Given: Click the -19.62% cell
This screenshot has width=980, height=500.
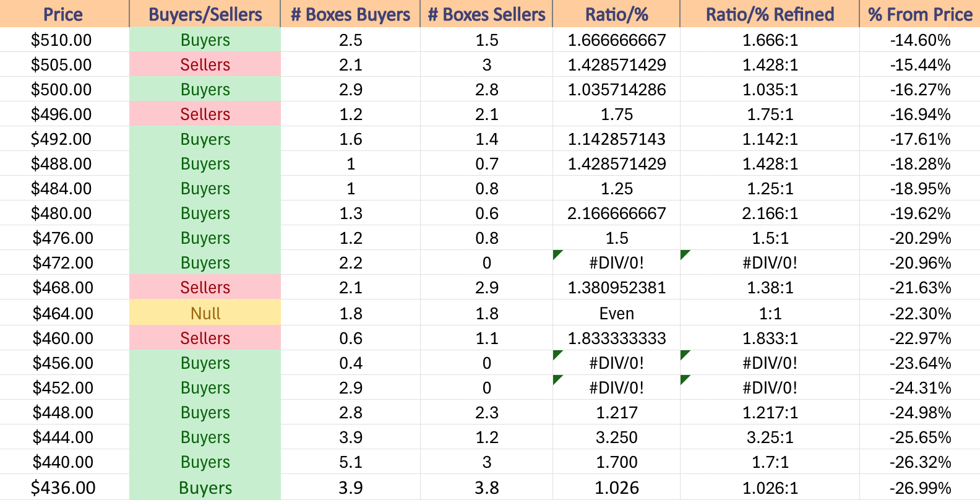Looking at the screenshot, I should click(x=920, y=213).
